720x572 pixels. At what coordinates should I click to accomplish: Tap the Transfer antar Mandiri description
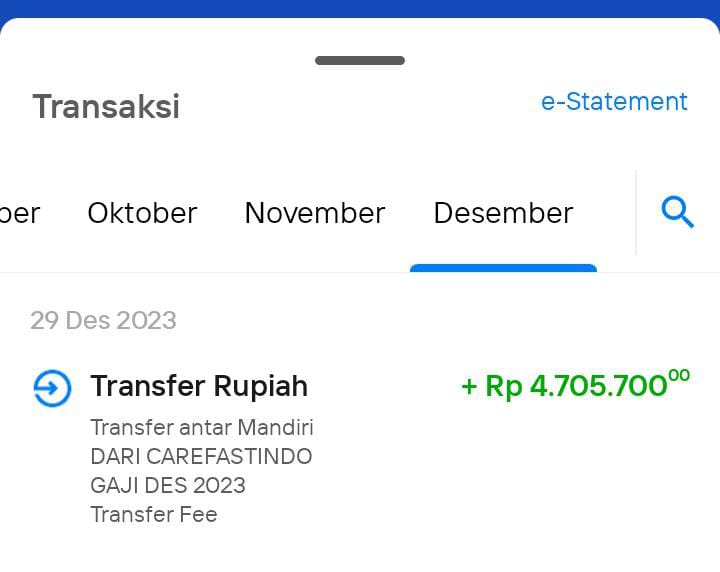click(x=202, y=427)
